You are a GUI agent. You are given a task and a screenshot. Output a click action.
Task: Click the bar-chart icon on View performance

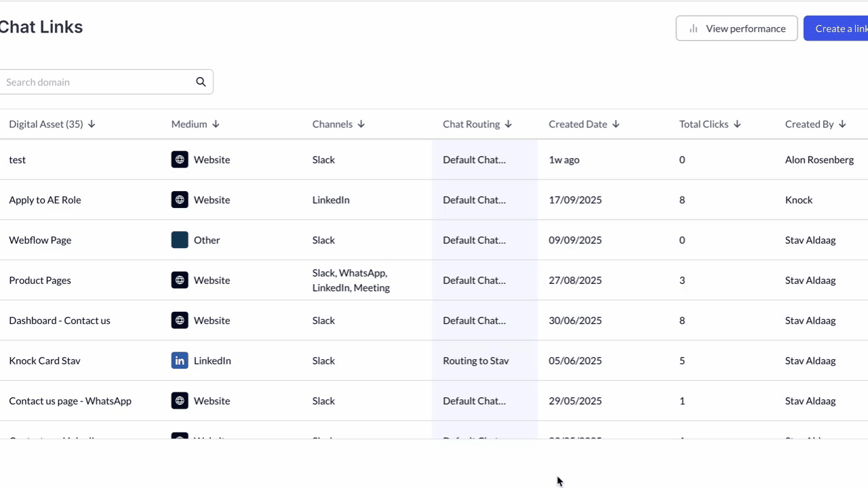693,28
